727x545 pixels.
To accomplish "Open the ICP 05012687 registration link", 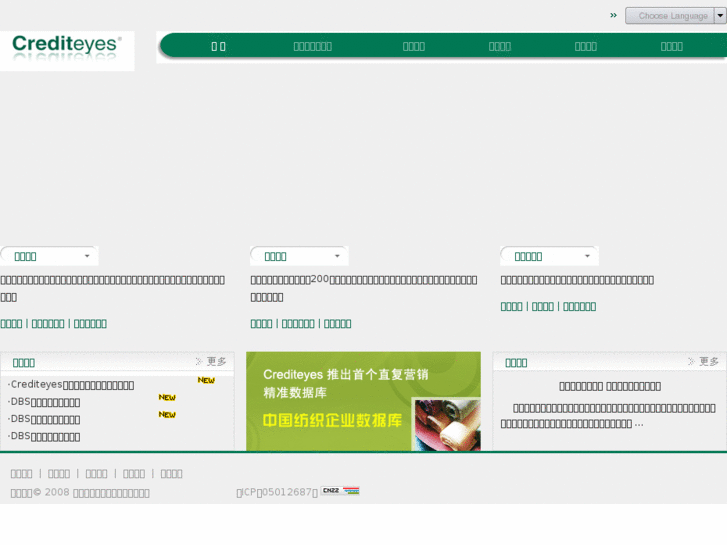I will tap(277, 493).
